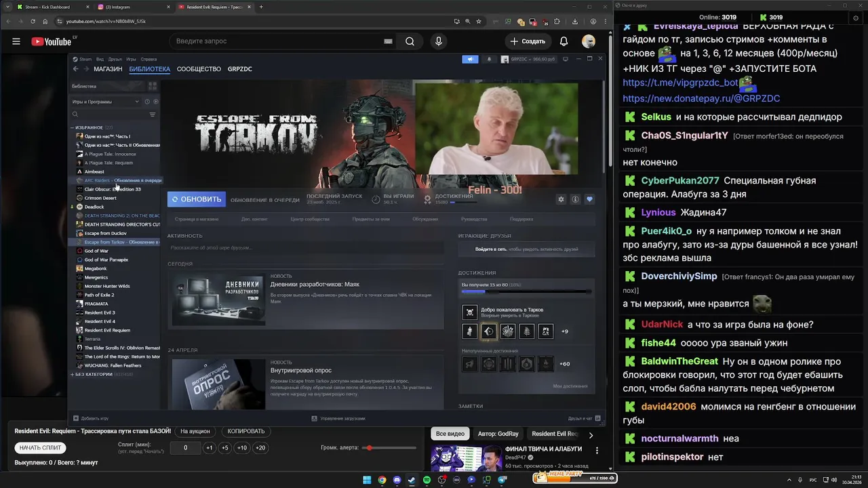
Task: Open the Игры menu in Steam
Action: coord(131,60)
